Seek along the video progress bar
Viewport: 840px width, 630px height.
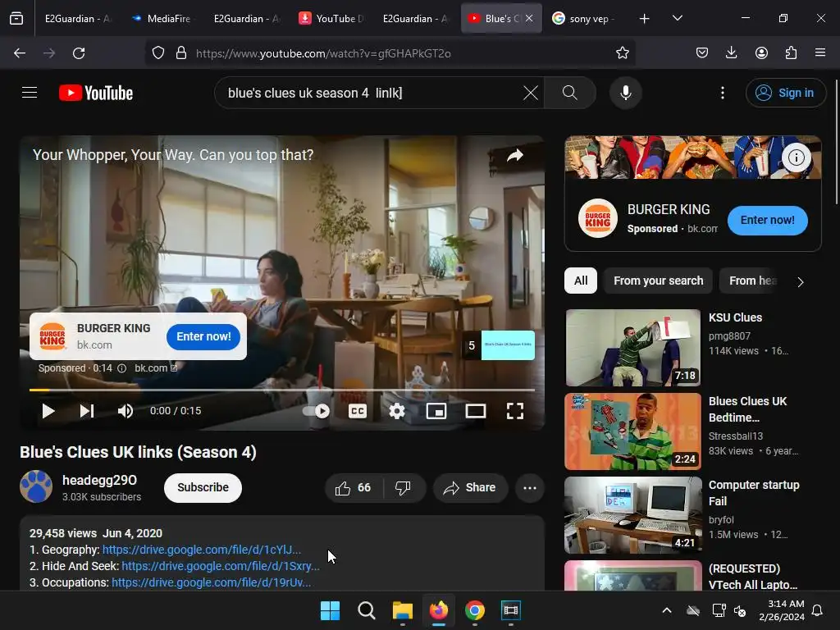tap(282, 390)
